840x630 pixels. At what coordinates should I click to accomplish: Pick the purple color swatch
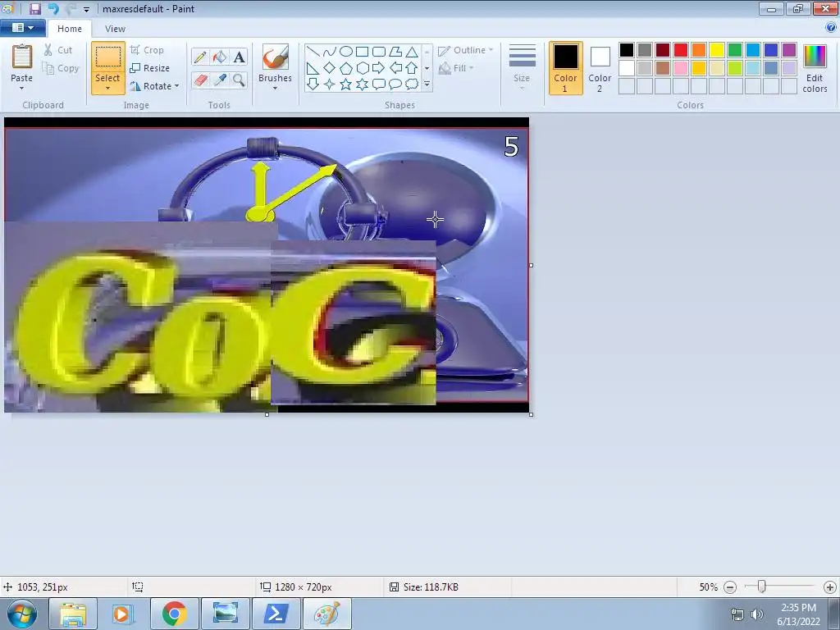point(789,50)
